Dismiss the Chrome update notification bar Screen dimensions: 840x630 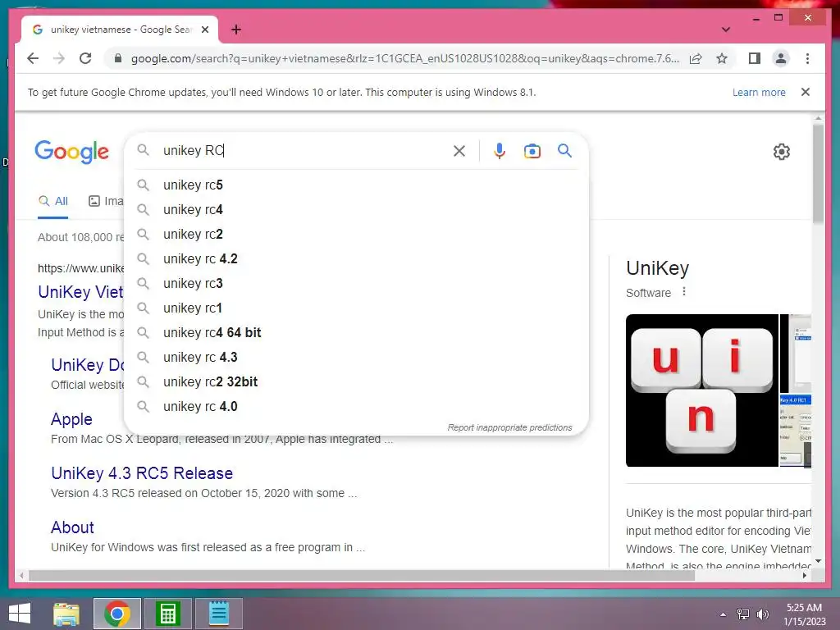pos(806,92)
